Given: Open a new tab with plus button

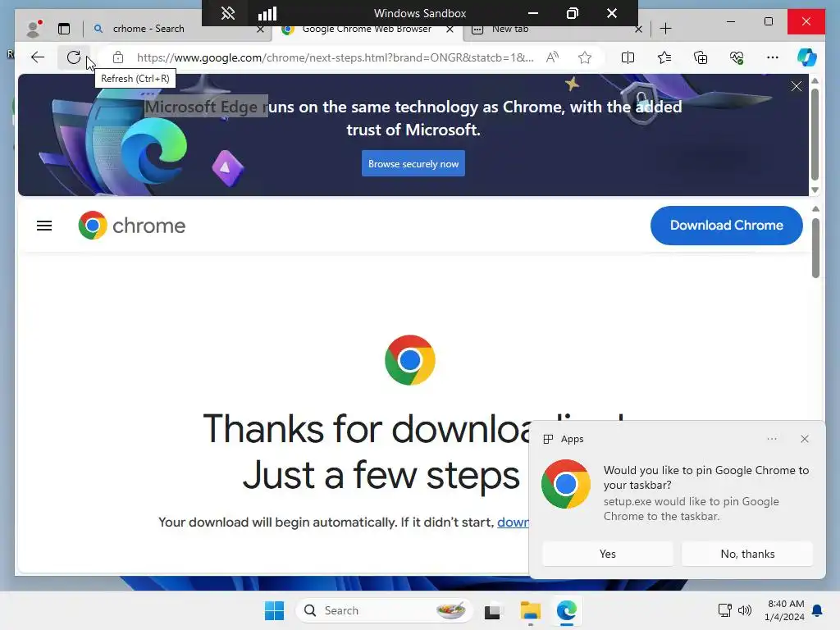Looking at the screenshot, I should [666, 29].
